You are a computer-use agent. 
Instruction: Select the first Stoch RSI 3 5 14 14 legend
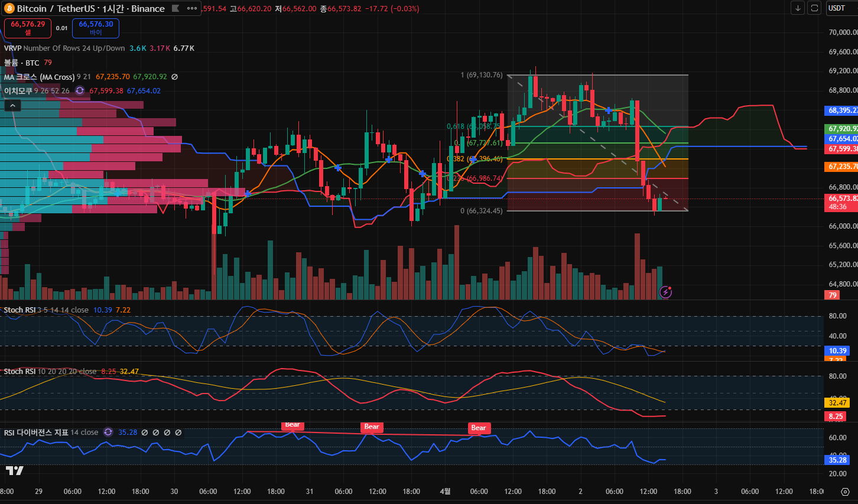pos(46,310)
